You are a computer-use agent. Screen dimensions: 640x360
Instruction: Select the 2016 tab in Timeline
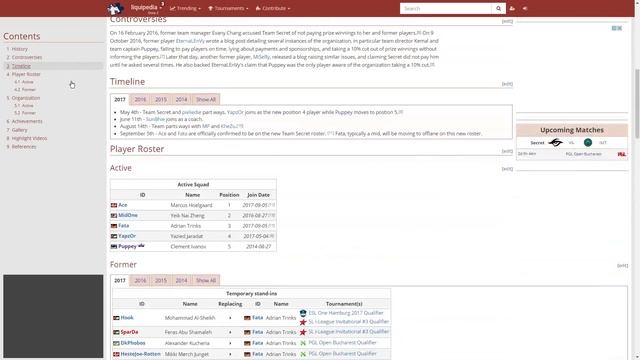coord(140,100)
